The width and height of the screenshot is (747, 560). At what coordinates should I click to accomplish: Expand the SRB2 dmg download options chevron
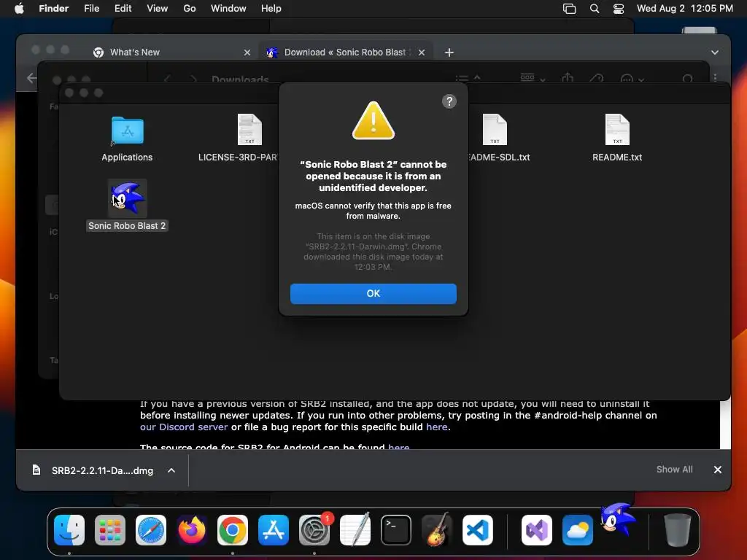(171, 470)
